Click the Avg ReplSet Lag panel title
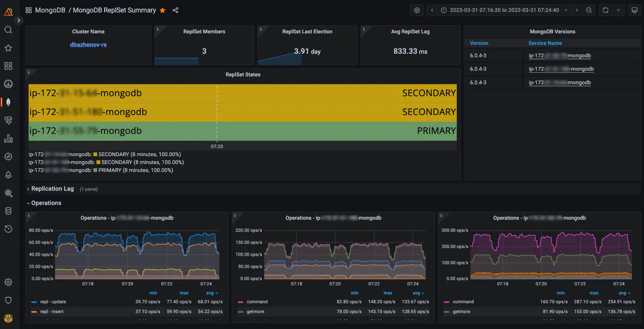 pos(410,32)
